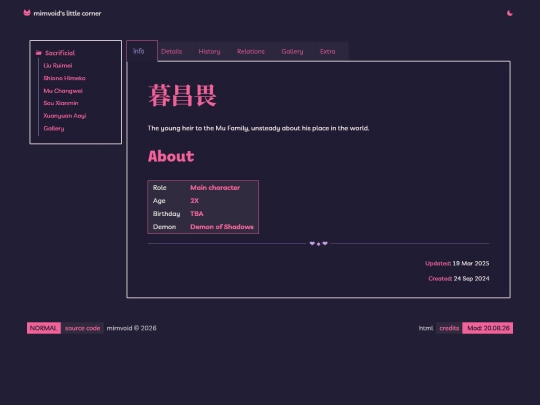Click 'mimvoid © 2026' footer text
540x405 pixels.
[132, 328]
